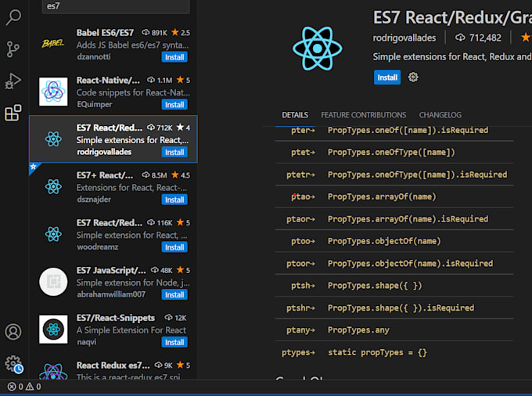Click the errors and warnings status indicator
The width and height of the screenshot is (532, 396).
[x=24, y=387]
